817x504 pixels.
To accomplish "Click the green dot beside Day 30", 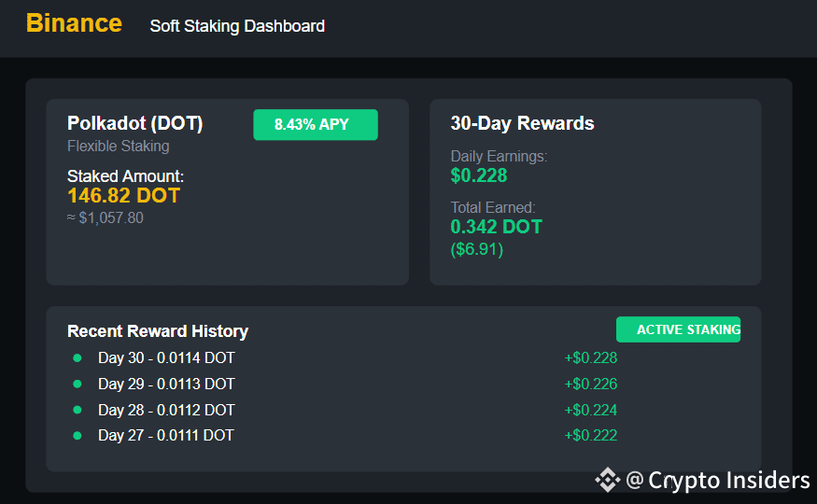I will [x=77, y=357].
